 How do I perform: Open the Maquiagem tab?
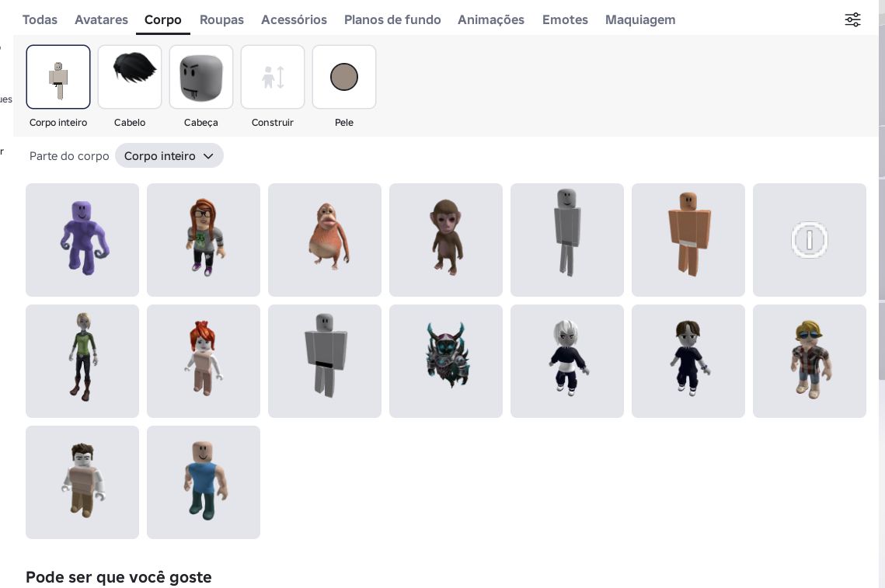[640, 19]
